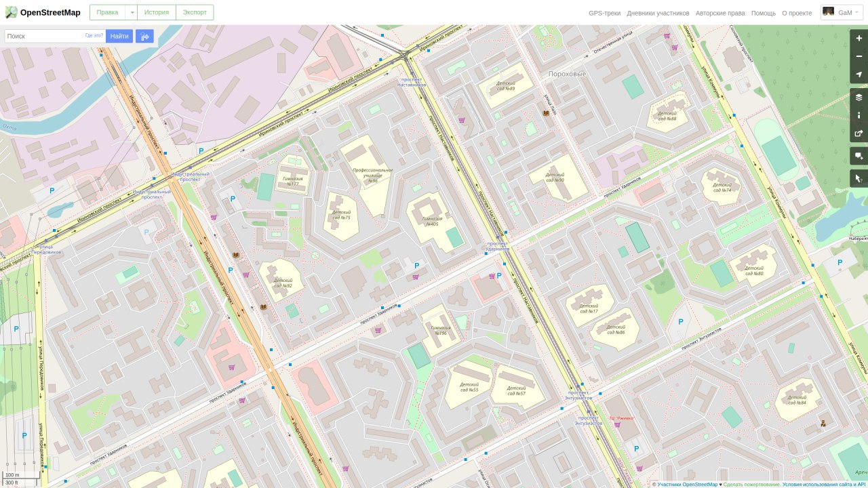The height and width of the screenshot is (488, 868).
Task: Click the Детский сад №55 label
Action: (x=469, y=387)
